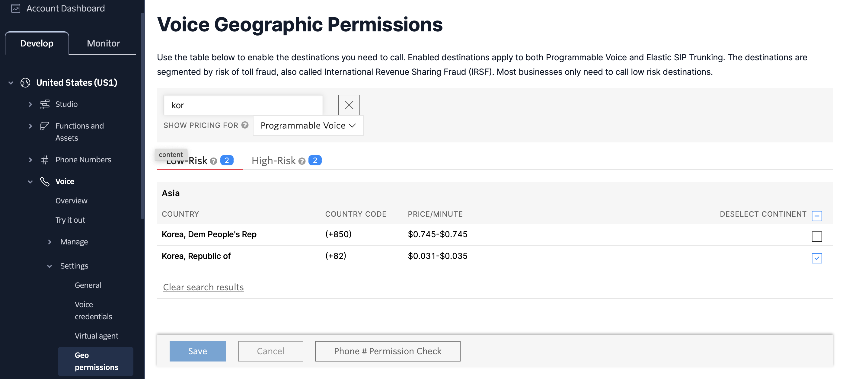Uncheck the Korea, Republic of checkbox
Image resolution: width=868 pixels, height=379 pixels.
(816, 258)
